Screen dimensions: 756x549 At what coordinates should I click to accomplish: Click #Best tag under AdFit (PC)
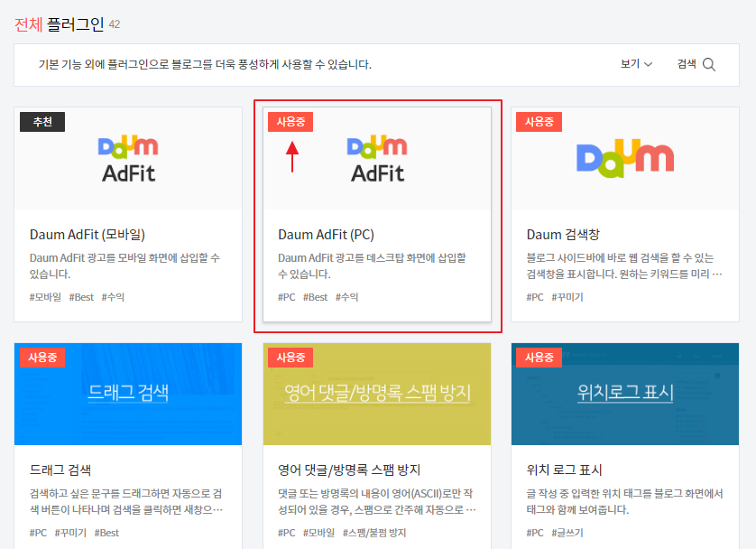pyautogui.click(x=316, y=297)
